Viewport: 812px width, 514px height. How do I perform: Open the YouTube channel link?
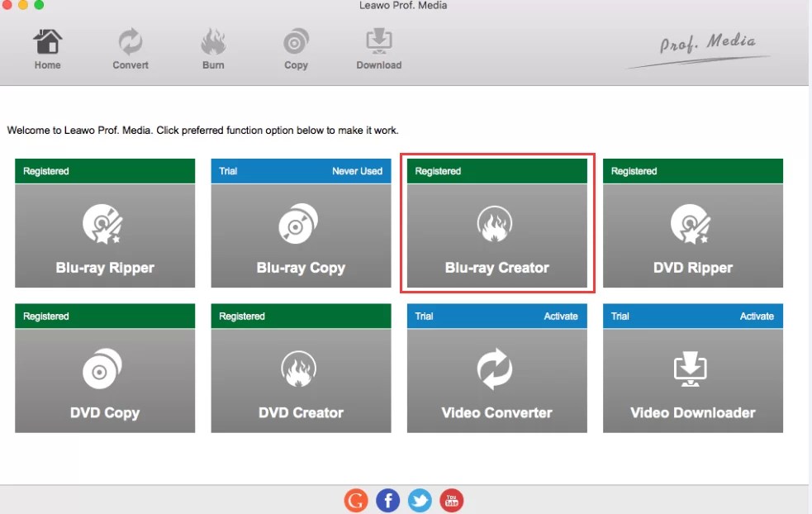tap(451, 500)
